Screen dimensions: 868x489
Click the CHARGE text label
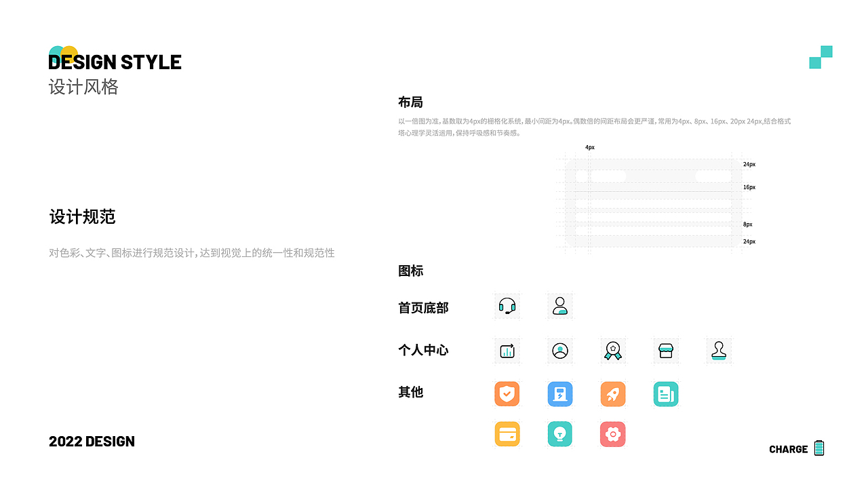(789, 449)
